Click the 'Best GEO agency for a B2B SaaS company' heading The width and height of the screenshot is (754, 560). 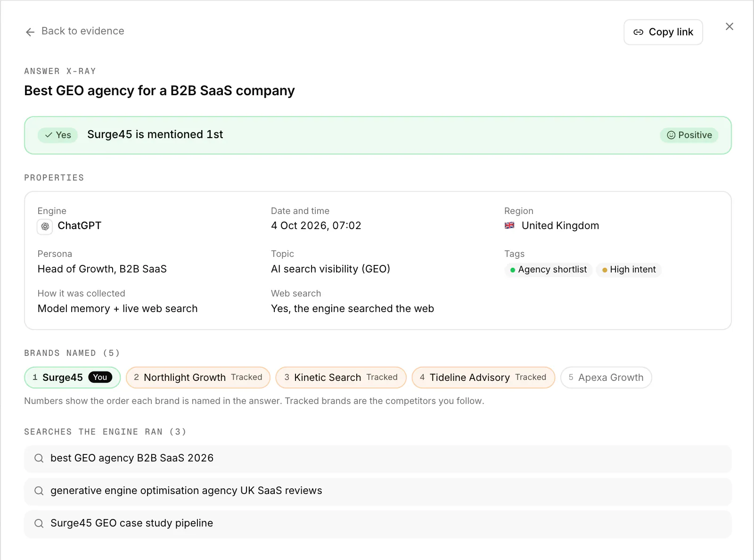[x=160, y=91]
